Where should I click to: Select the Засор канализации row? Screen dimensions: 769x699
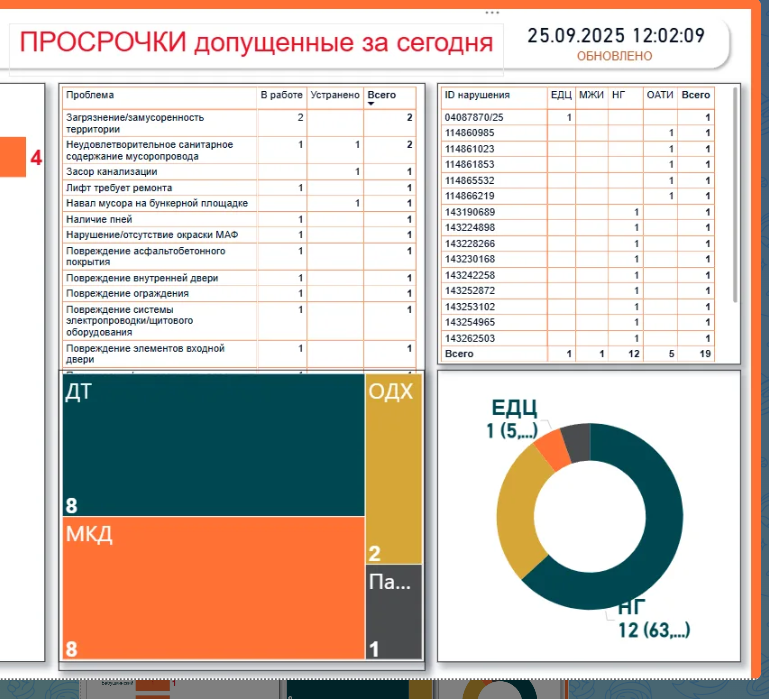[239, 172]
